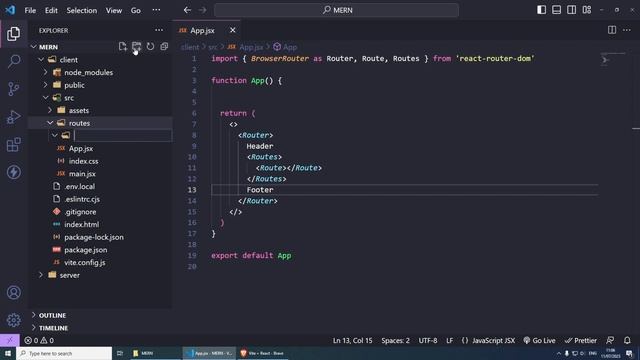
Task: Open package.json in the file tree
Action: pyautogui.click(x=86, y=249)
